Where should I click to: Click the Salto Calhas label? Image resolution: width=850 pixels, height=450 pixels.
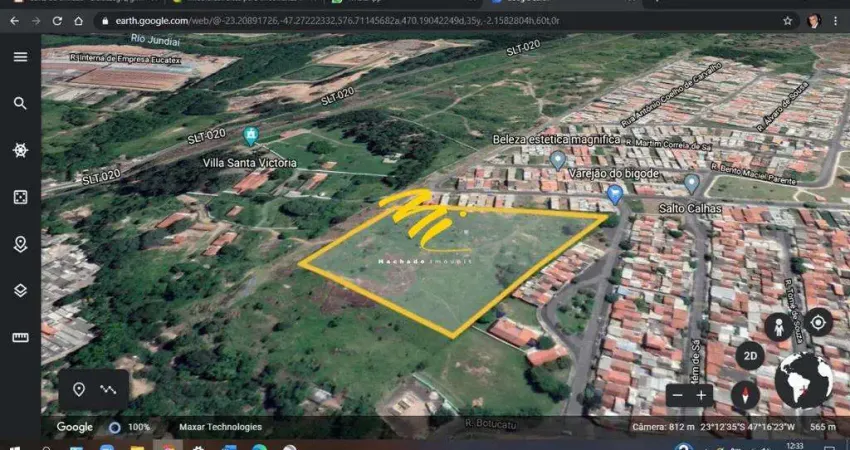[690, 208]
